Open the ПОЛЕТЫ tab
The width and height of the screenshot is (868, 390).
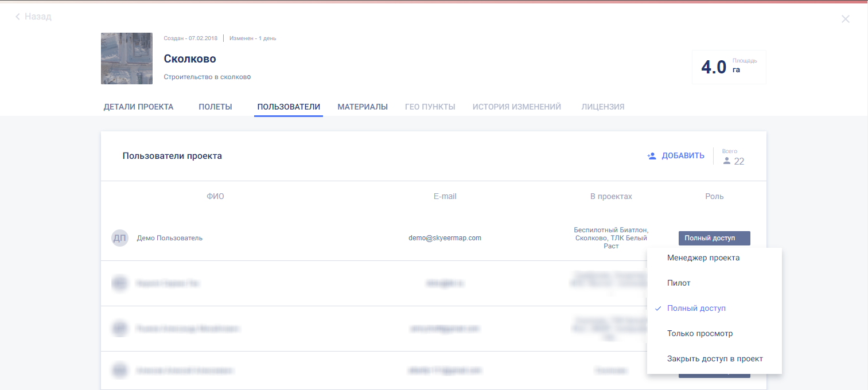pyautogui.click(x=215, y=107)
